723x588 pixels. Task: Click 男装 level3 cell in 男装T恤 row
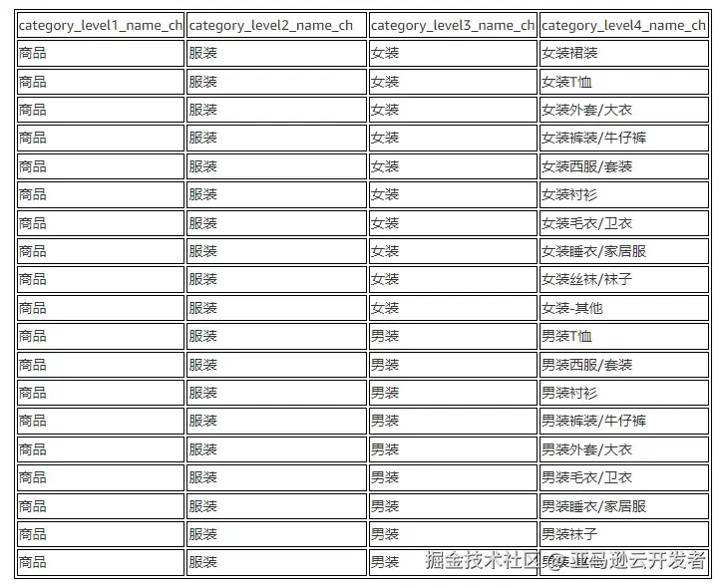point(454,336)
